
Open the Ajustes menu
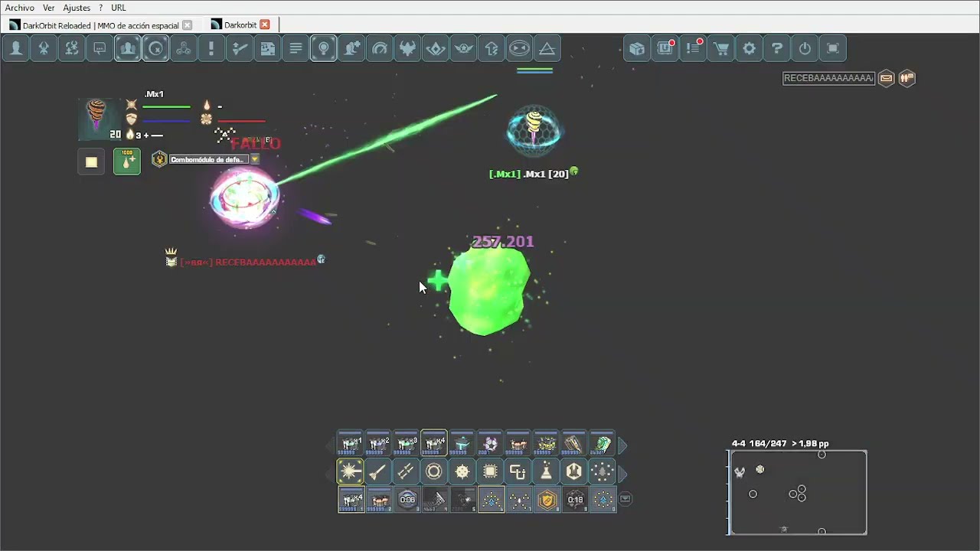pos(77,8)
